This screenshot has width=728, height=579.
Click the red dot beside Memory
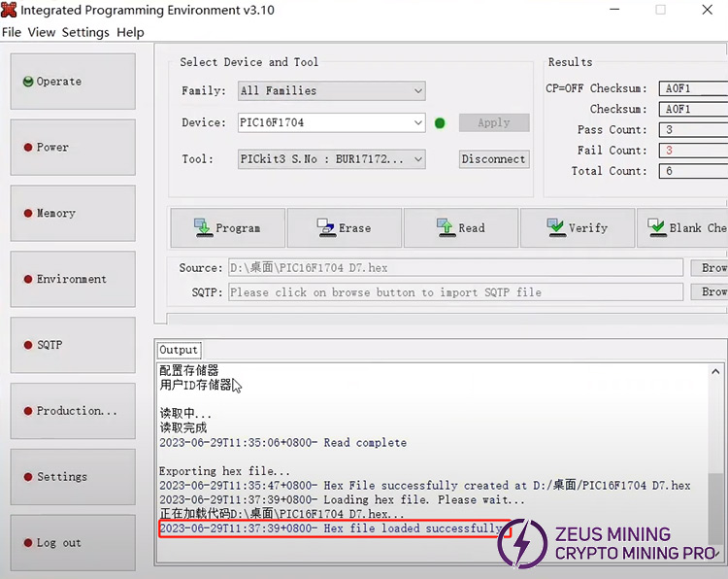pos(28,214)
